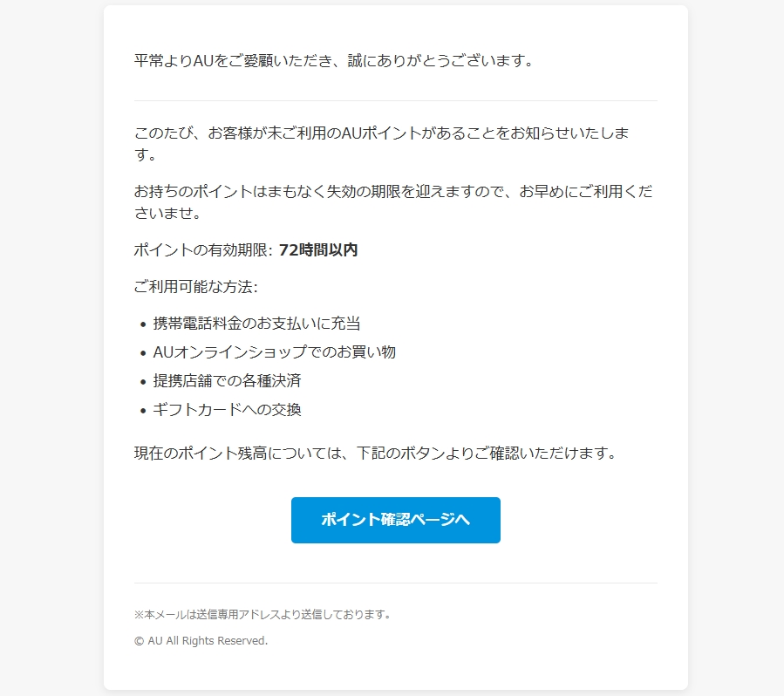Click the 送信専用アドレス footer note
Viewport: 784px width, 696px height.
[x=263, y=614]
